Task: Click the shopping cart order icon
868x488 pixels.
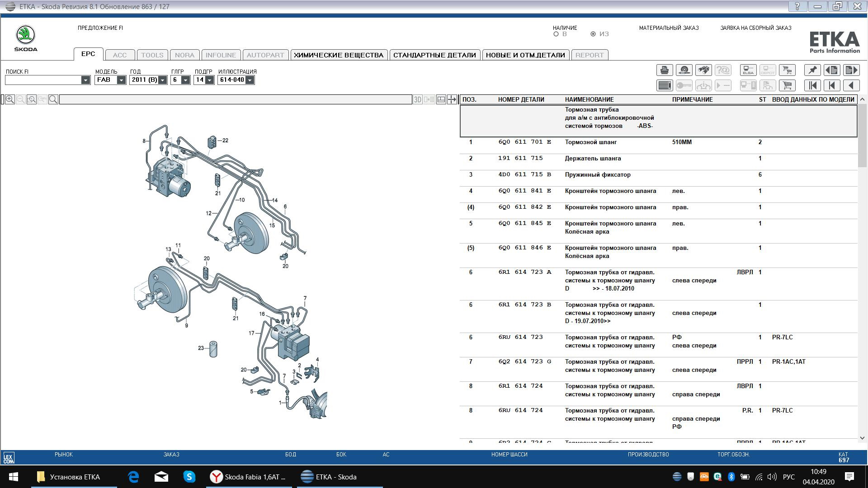Action: [x=787, y=85]
